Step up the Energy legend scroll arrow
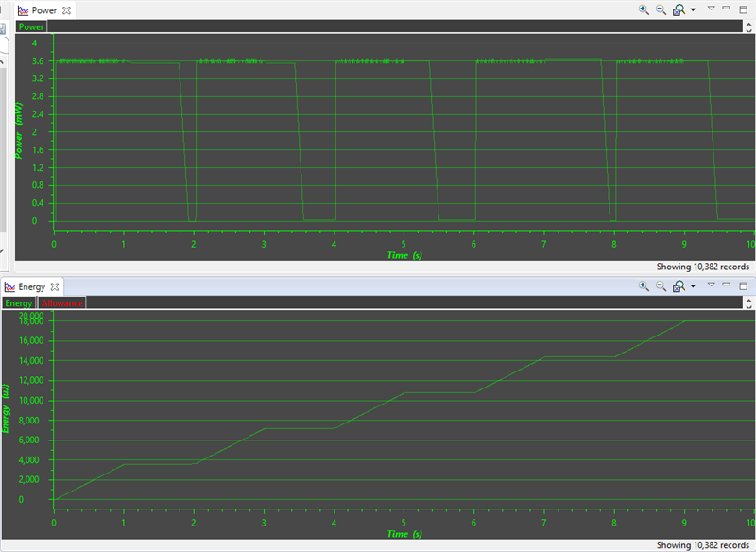Screen dimensions: 756x552 748,300
